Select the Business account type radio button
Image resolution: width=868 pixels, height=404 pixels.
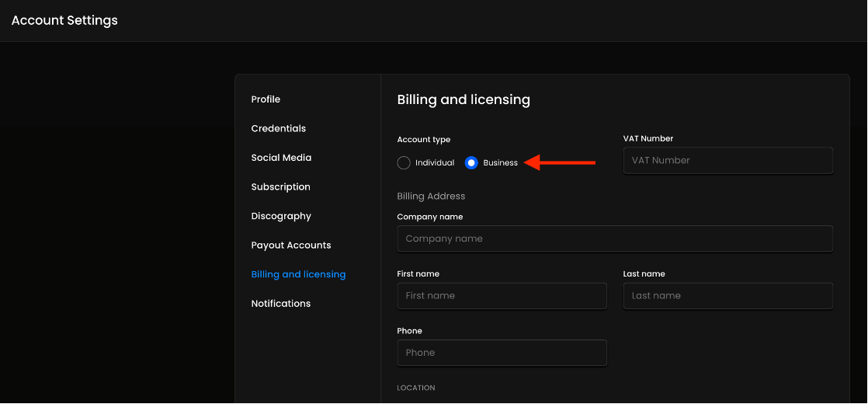(x=471, y=163)
